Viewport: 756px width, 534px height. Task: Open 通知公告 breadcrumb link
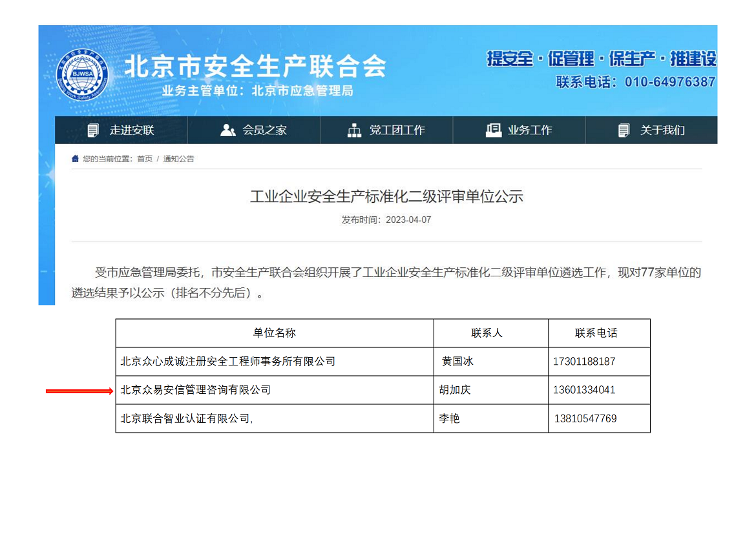tap(178, 159)
